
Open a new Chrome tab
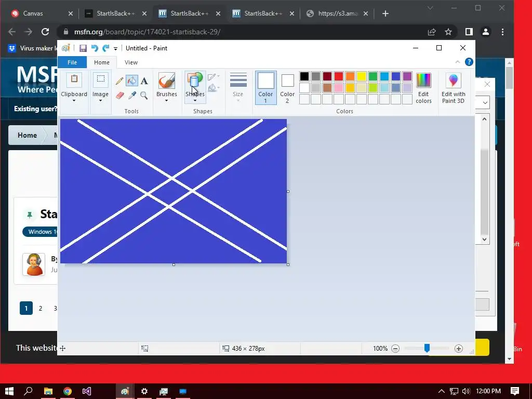385,14
